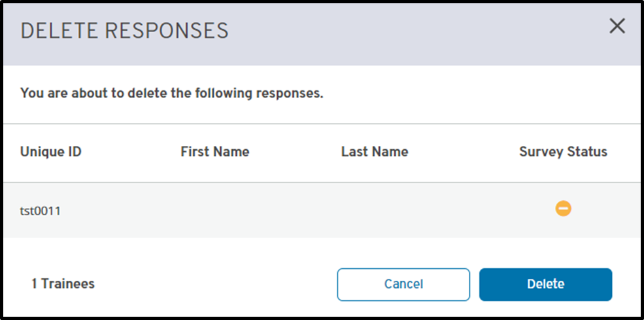Select the Survey Status column header
Viewport: 644px width, 320px height.
(x=563, y=152)
